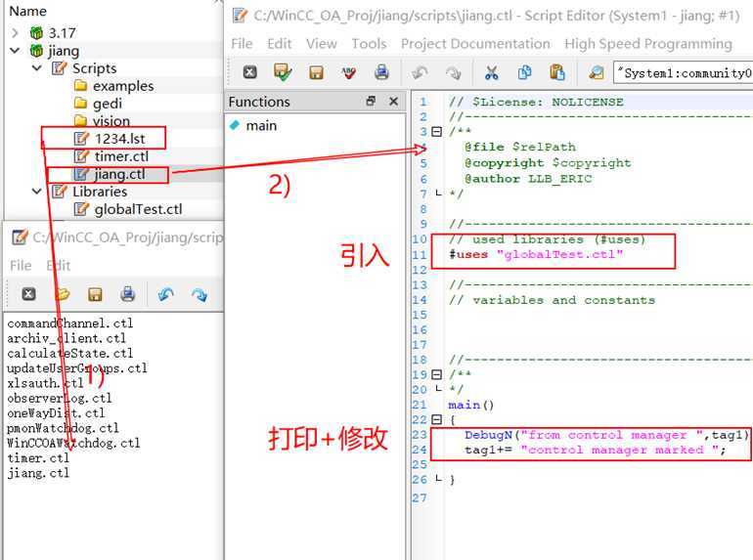Open file icon in lower-left editor toolbar
Image resolution: width=753 pixels, height=560 pixels.
[62, 293]
